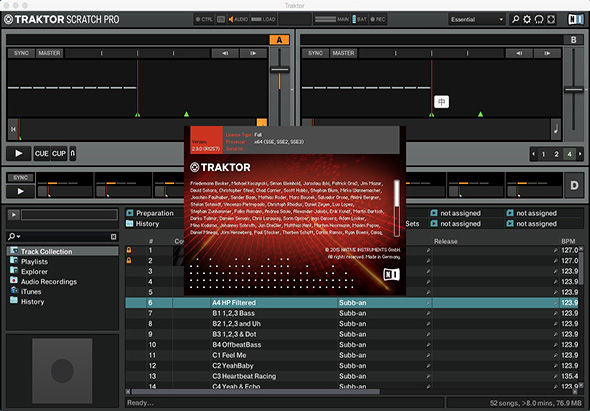This screenshot has width=590, height=411.
Task: Toggle SYNC on the remix deck
Action: [20, 178]
